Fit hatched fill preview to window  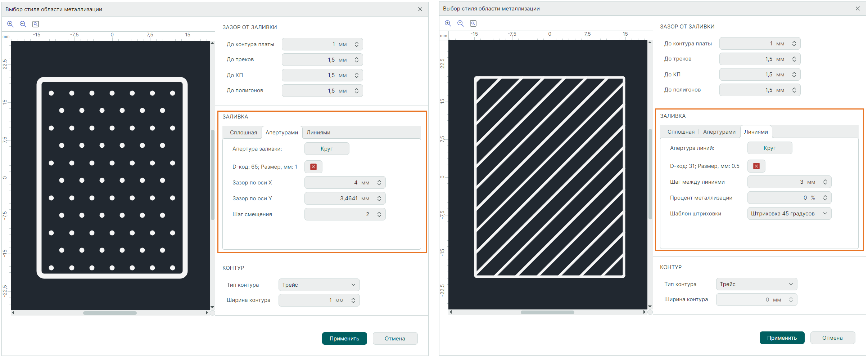click(x=473, y=23)
